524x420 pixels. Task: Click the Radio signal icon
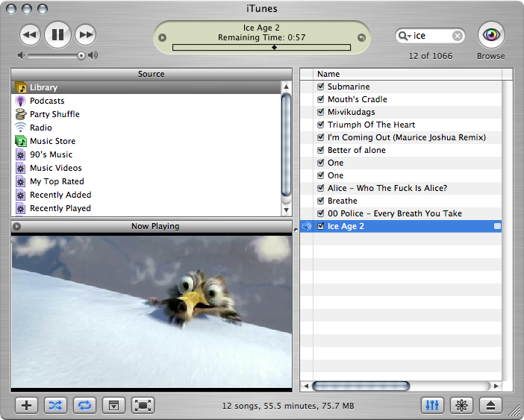20,128
